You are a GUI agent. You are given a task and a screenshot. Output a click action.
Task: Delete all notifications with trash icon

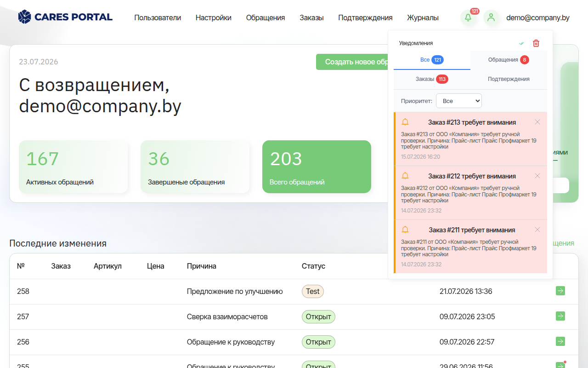(x=536, y=43)
